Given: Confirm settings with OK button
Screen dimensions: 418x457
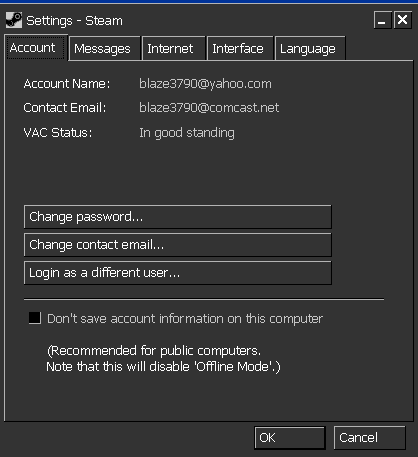Looking at the screenshot, I should [290, 438].
